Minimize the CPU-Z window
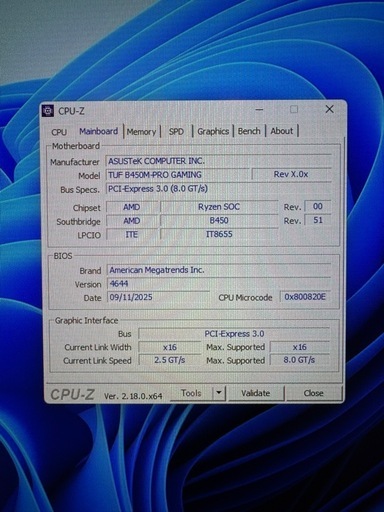This screenshot has width=384, height=512. [260, 109]
